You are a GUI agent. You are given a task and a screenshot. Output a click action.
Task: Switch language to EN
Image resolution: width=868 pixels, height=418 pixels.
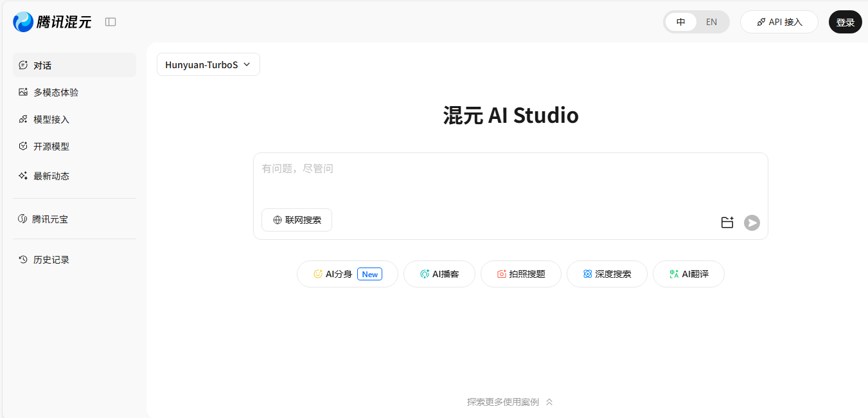pyautogui.click(x=711, y=22)
